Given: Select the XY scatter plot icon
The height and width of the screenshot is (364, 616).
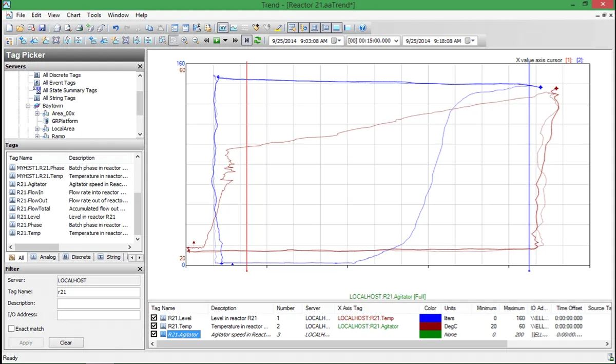Looking at the screenshot, I should tap(223, 28).
